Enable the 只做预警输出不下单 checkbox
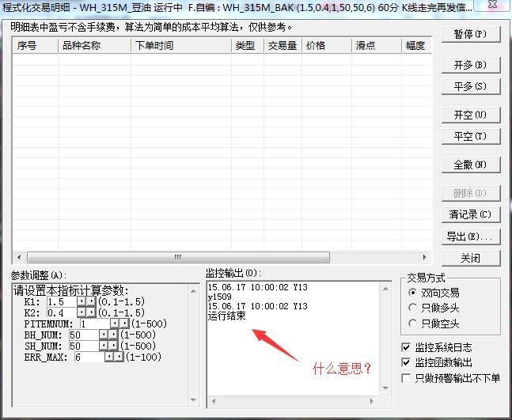The image size is (512, 420). click(407, 378)
